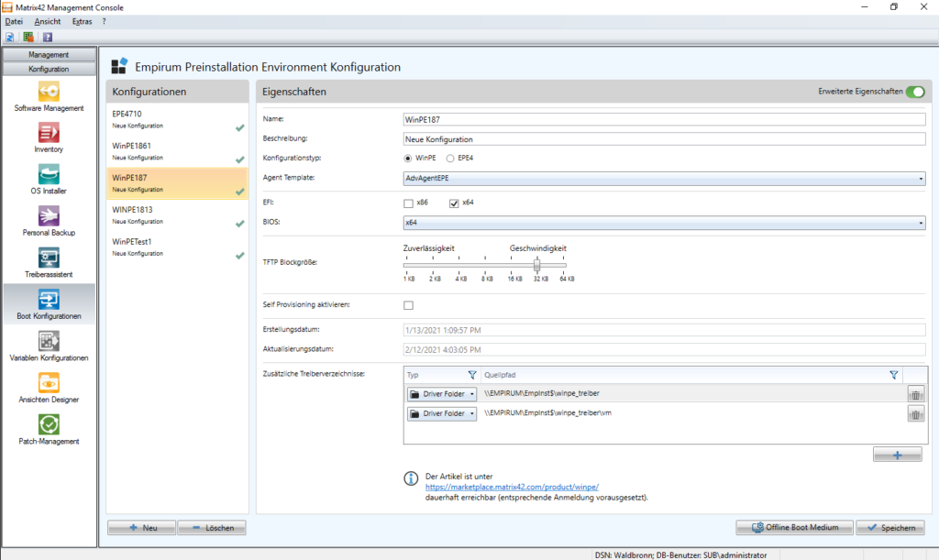
Task: Switch to the Konfiguration tab
Action: (49, 69)
